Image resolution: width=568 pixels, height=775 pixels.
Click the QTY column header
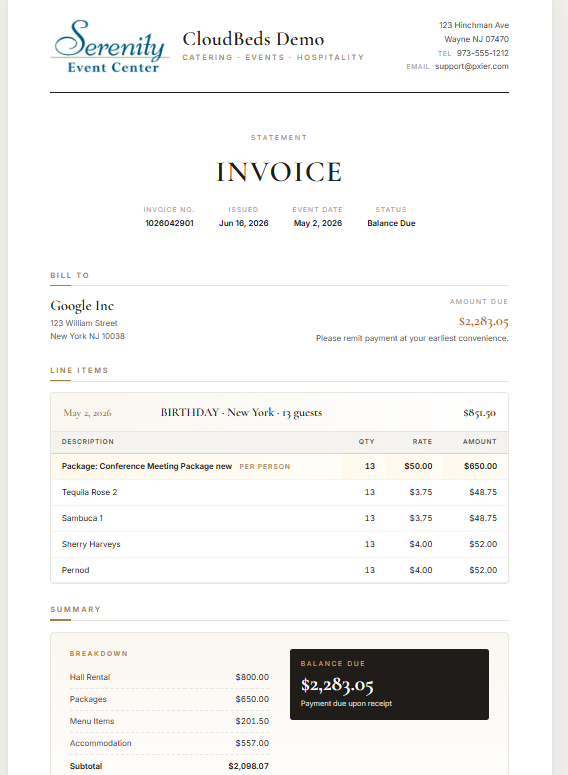point(366,441)
